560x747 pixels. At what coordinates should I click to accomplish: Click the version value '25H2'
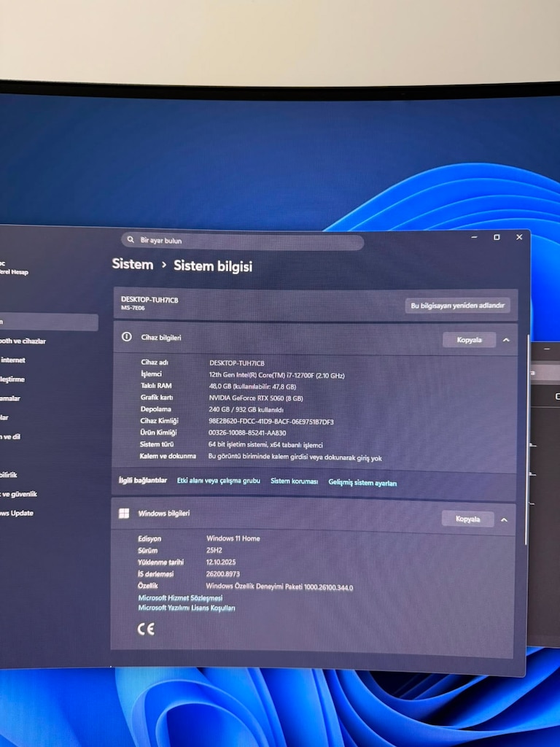click(x=214, y=550)
